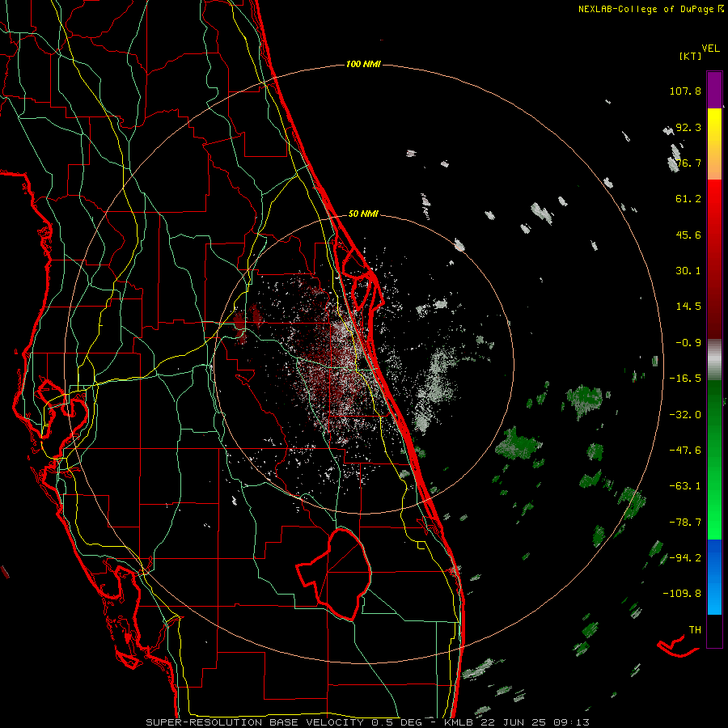Click the VEL legend heading

coord(711,48)
